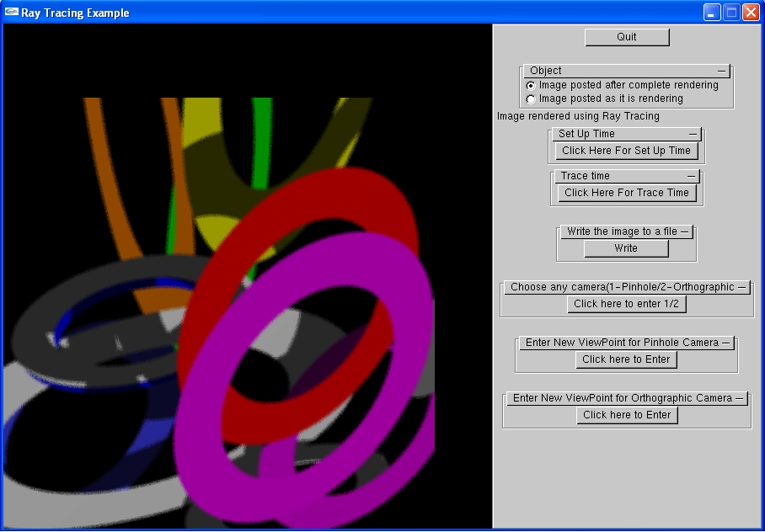
Task: Collapse Enter New ViewPoint for Pinhole Camera rollout
Action: point(627,343)
